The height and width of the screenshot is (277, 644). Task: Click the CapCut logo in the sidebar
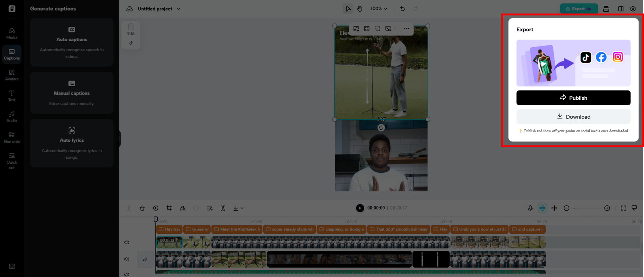coord(12,9)
